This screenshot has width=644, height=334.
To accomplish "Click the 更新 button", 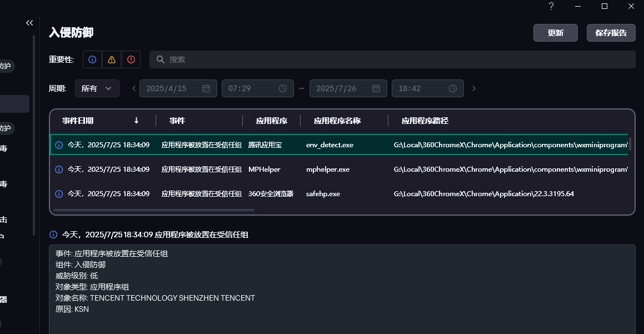I will [x=555, y=33].
